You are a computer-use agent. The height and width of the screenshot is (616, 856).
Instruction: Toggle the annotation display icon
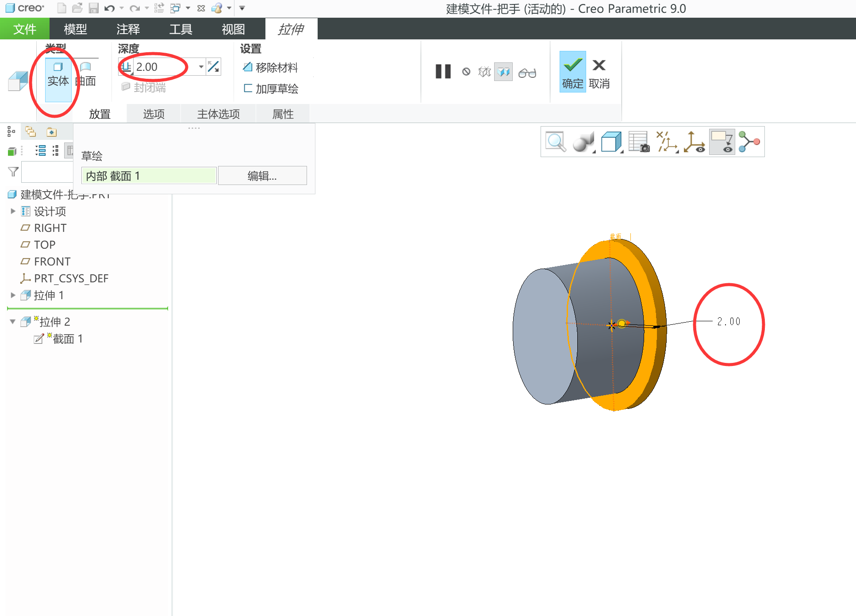pos(722,142)
